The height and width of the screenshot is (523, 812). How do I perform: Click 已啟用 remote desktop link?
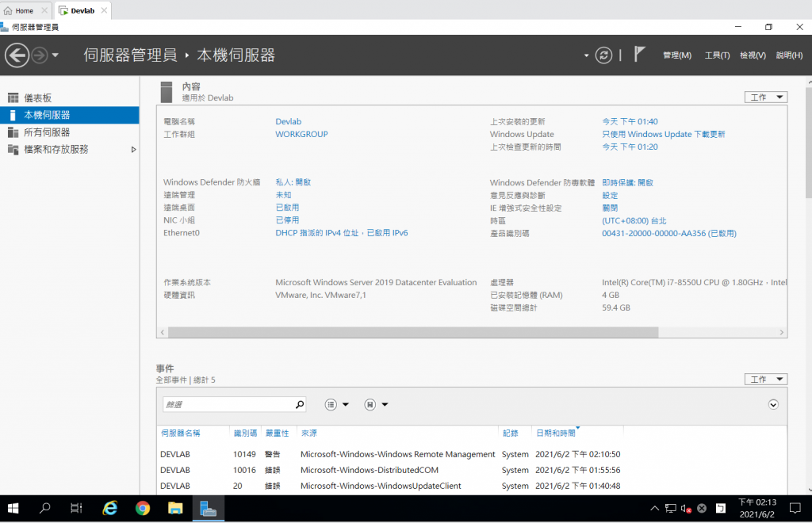point(287,207)
